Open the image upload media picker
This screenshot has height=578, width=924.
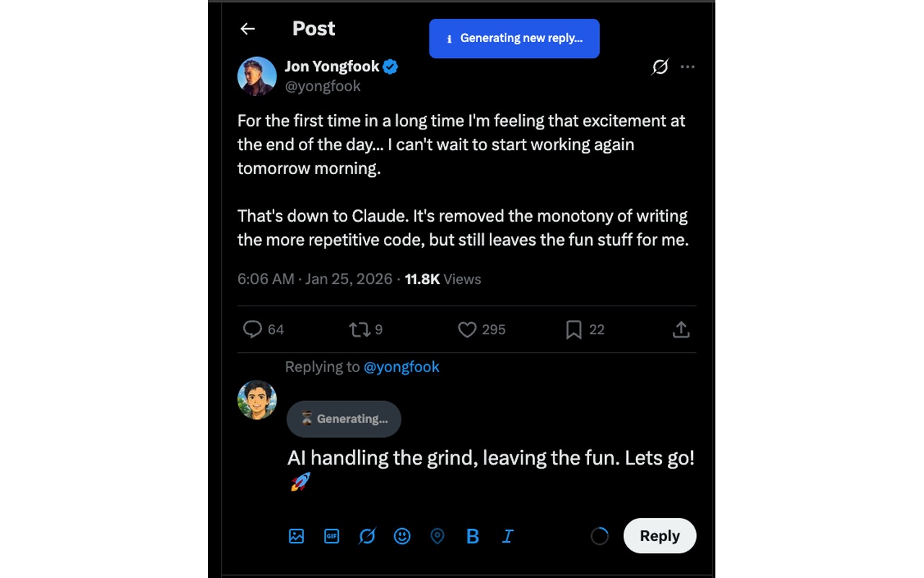click(296, 536)
